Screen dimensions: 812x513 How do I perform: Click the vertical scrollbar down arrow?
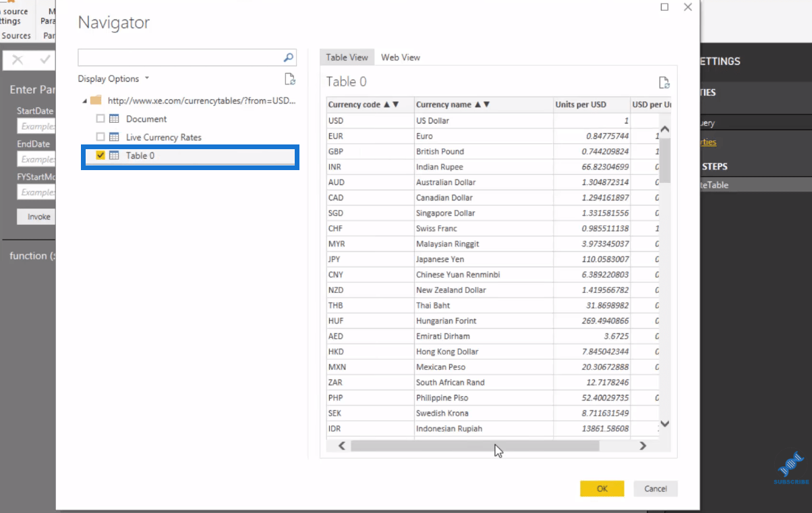[x=664, y=424]
